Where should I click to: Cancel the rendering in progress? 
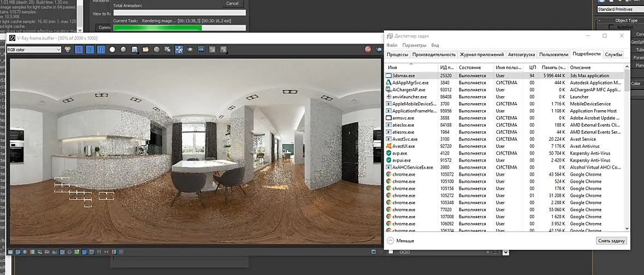[x=232, y=3]
